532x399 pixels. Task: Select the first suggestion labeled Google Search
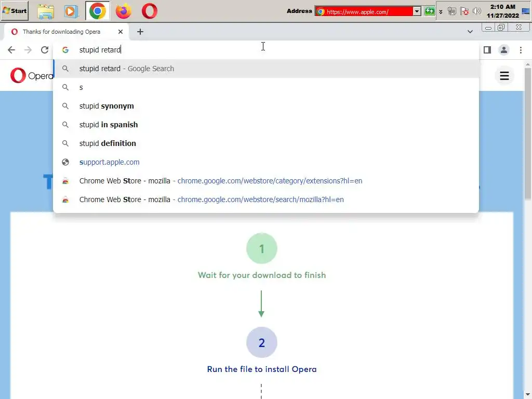click(x=266, y=69)
